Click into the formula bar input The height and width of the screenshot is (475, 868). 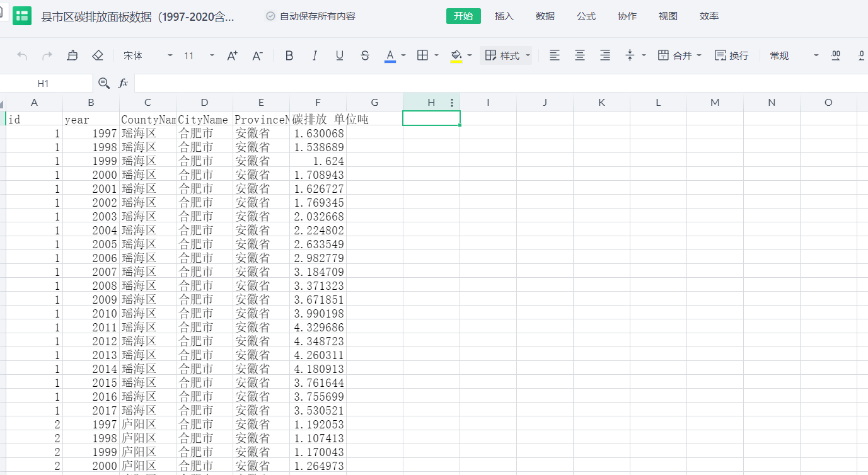(501, 83)
